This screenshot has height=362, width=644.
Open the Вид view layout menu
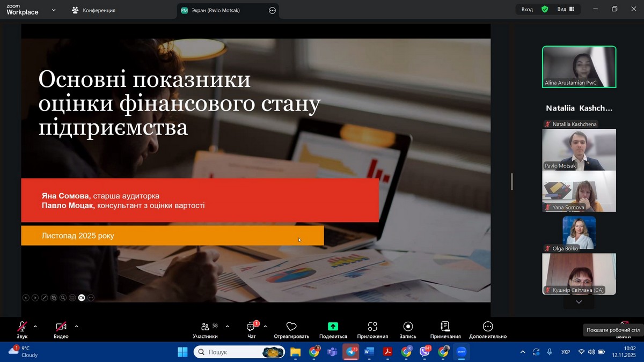click(x=565, y=9)
